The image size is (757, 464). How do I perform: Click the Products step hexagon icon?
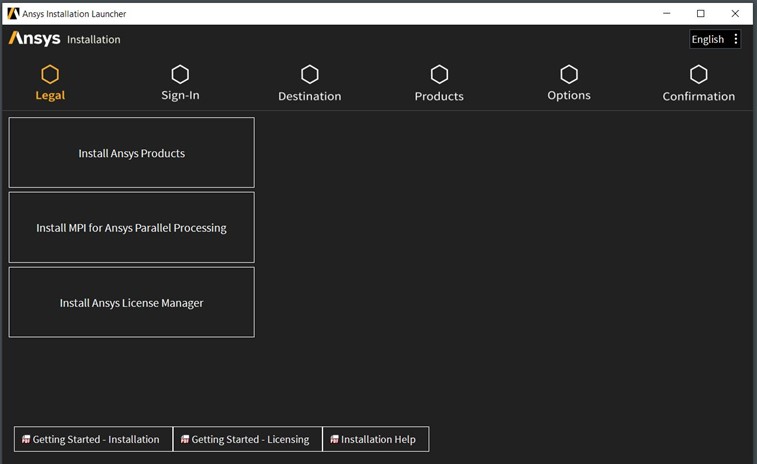click(439, 74)
